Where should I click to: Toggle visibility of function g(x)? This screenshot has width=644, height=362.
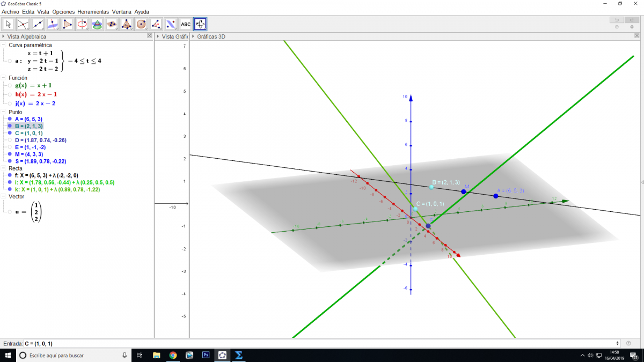click(x=10, y=86)
